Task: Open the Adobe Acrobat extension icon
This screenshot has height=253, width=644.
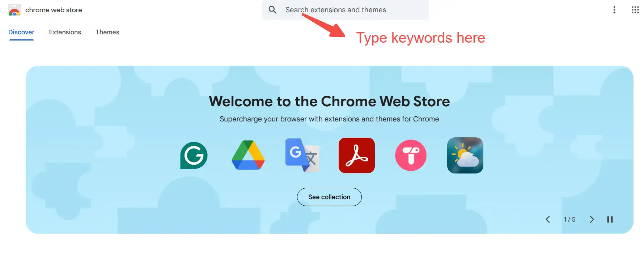Action: pyautogui.click(x=357, y=155)
